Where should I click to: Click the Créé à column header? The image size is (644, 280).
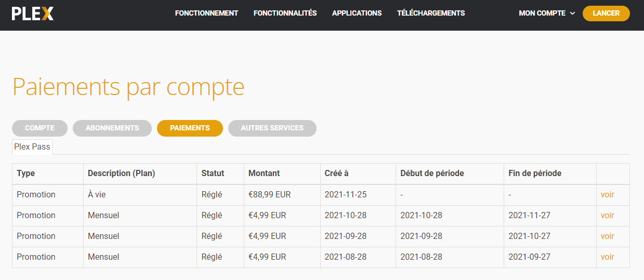[337, 174]
